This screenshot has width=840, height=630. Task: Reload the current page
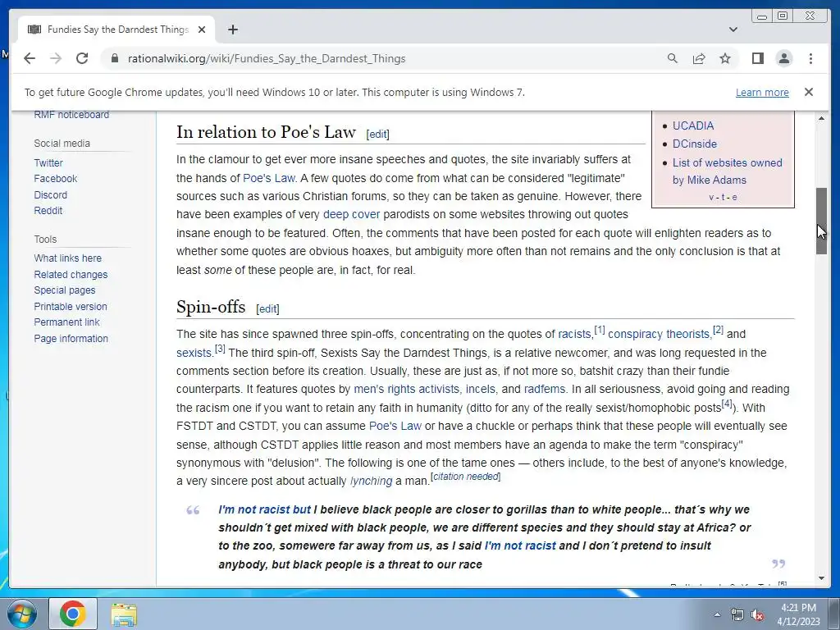[82, 58]
